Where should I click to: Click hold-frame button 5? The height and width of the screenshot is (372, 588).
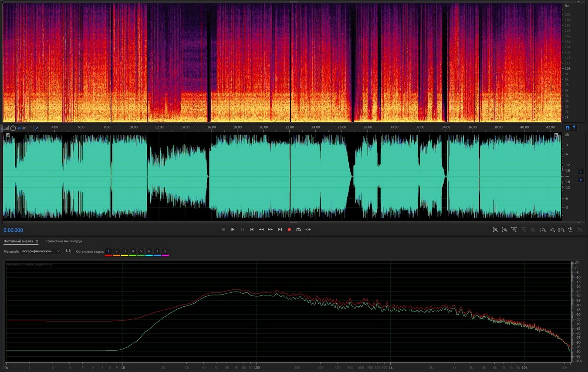coord(141,251)
